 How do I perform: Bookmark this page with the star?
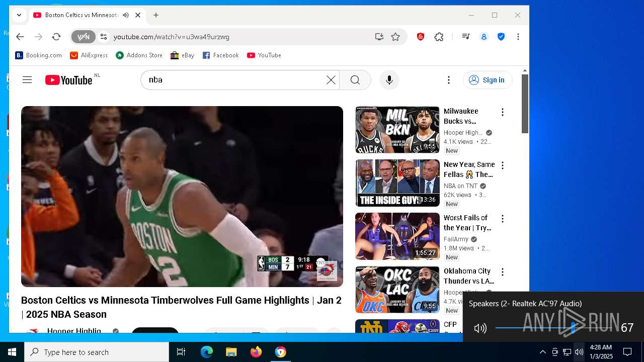point(395,37)
